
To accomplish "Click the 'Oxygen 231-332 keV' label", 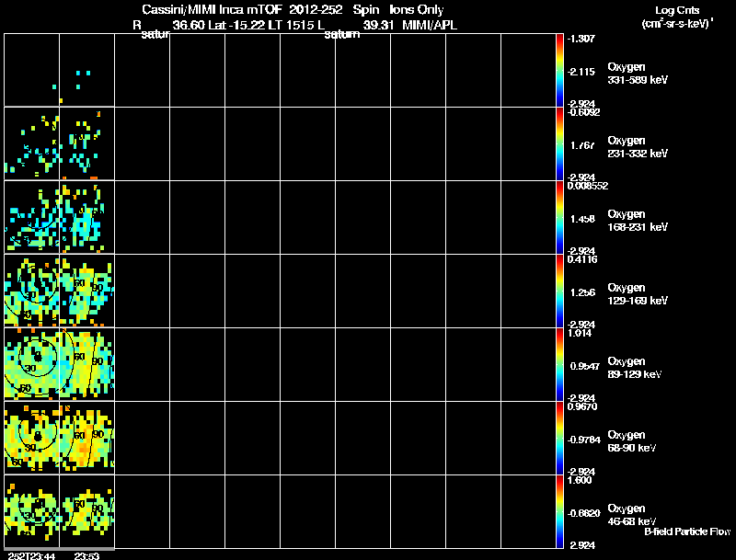I will 638,147.
